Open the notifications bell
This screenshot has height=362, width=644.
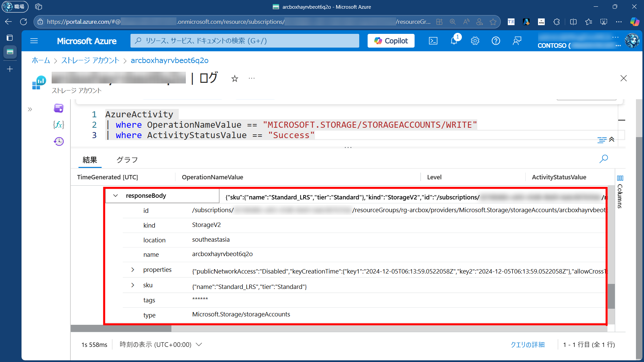454,41
